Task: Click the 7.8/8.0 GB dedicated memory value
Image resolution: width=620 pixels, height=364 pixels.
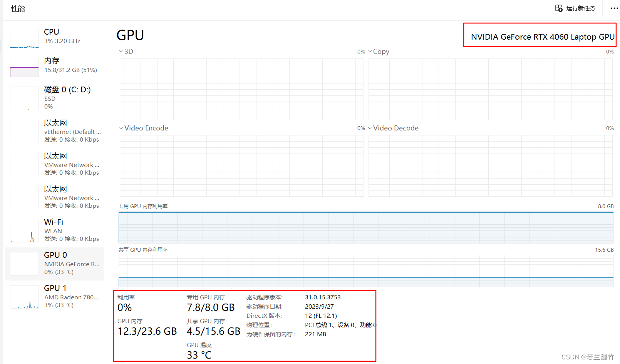Action: [211, 307]
